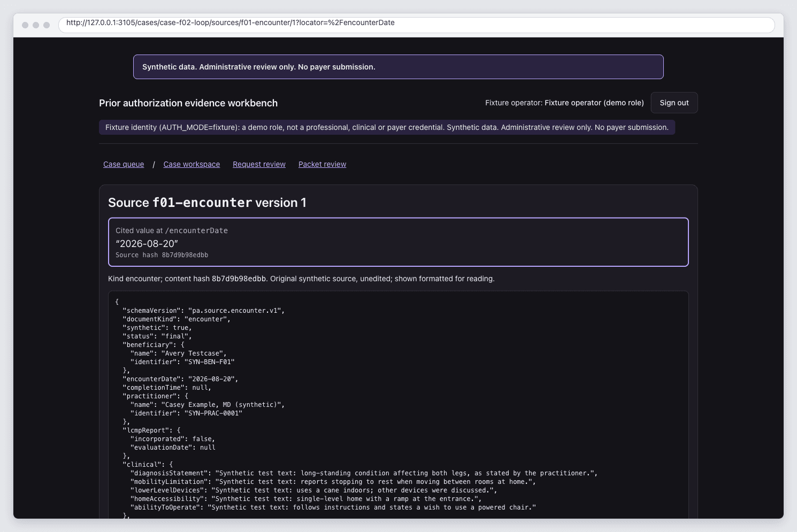Select the "lowerLevelDevices" JSON line
Image resolution: width=797 pixels, height=532 pixels.
point(313,490)
